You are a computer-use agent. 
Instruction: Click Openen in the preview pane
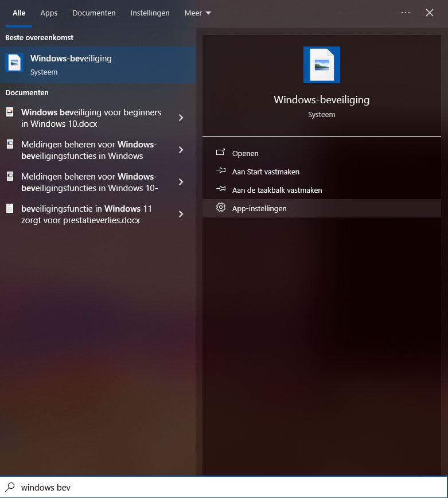pyautogui.click(x=322, y=153)
